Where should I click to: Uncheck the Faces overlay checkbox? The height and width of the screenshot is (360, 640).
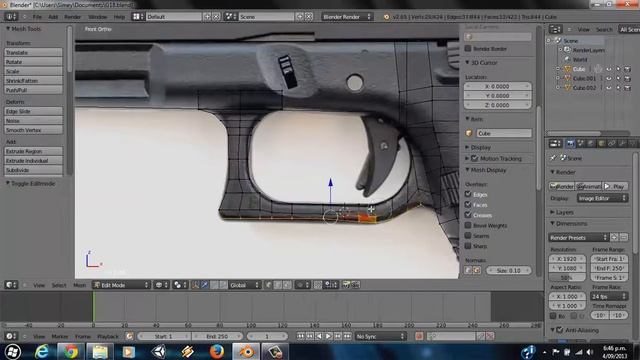[468, 204]
